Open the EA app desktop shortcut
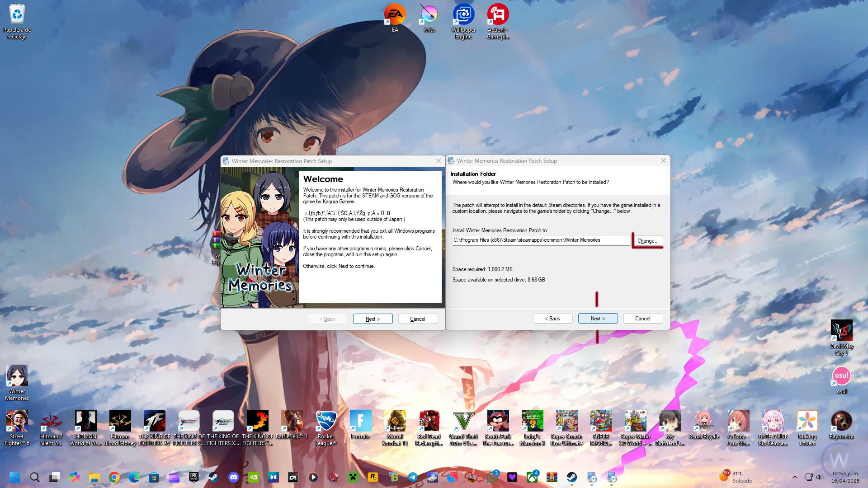Screen dimensions: 868x488 (x=395, y=18)
